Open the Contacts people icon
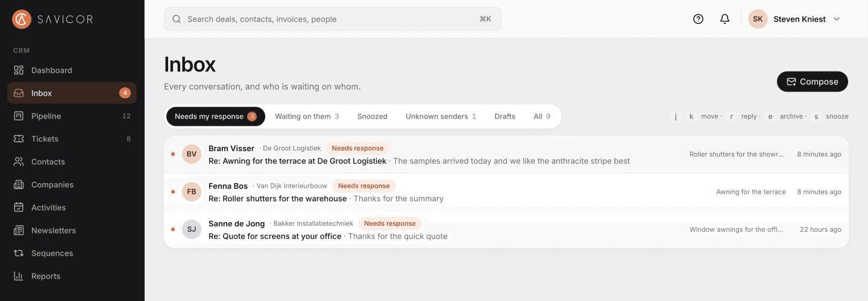Image resolution: width=868 pixels, height=301 pixels. coord(19,162)
